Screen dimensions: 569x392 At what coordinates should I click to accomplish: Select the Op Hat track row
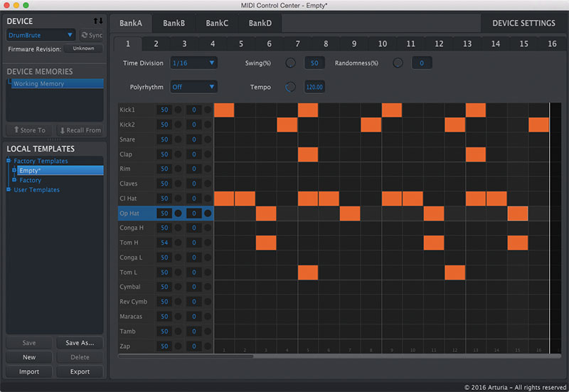click(166, 213)
